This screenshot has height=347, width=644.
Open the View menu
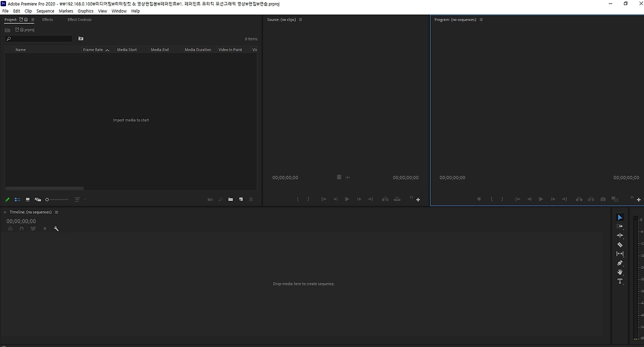pos(103,11)
